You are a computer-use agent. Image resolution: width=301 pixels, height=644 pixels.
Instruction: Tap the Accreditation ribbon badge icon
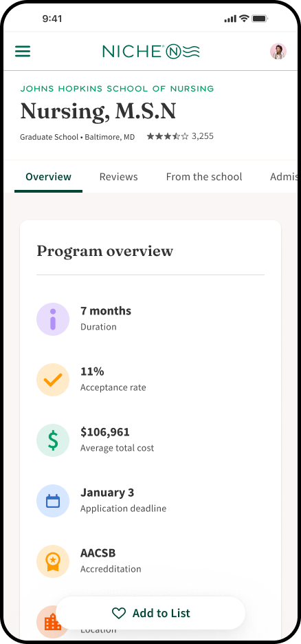(x=53, y=561)
